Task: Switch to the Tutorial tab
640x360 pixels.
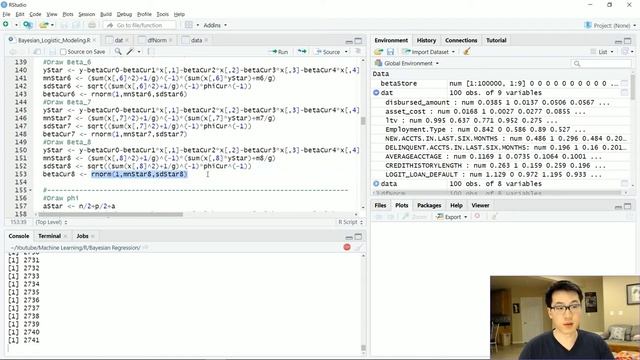Action: (x=496, y=40)
